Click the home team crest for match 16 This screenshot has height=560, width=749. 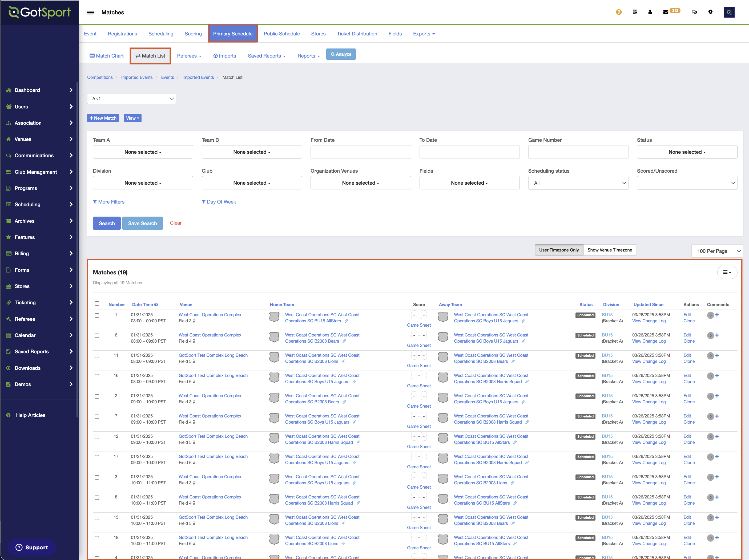pyautogui.click(x=274, y=378)
